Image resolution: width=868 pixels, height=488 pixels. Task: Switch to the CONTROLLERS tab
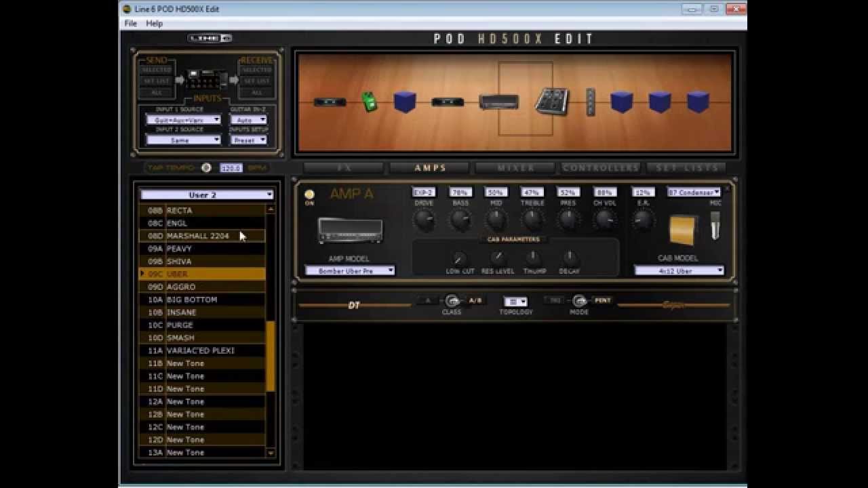[601, 167]
